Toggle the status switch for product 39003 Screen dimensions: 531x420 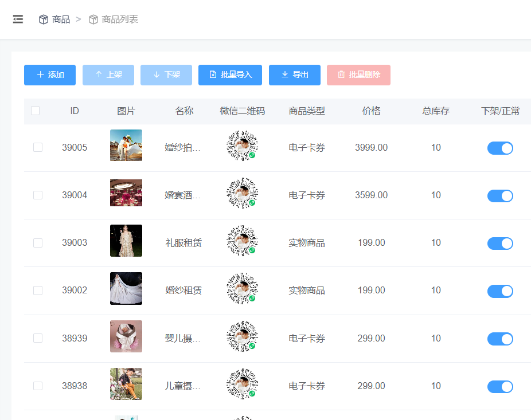(500, 244)
